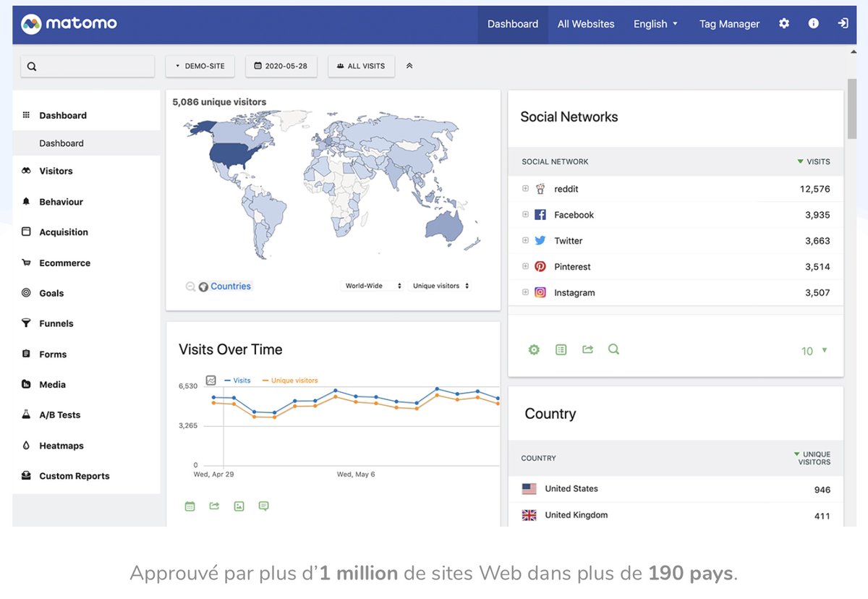The image size is (868, 599).
Task: Expand the reddit row
Action: point(526,189)
